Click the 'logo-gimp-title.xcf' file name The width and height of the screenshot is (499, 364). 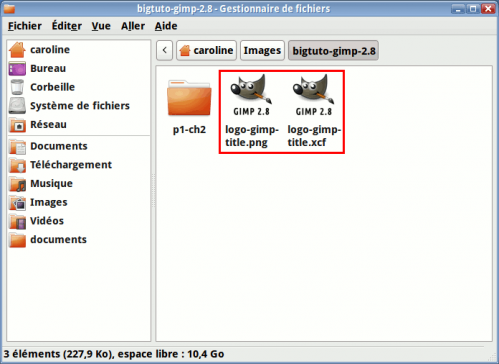point(314,136)
